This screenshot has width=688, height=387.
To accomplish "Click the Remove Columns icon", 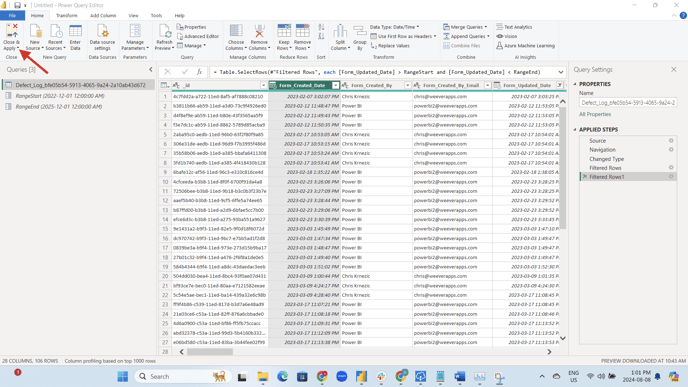I will coord(259,31).
